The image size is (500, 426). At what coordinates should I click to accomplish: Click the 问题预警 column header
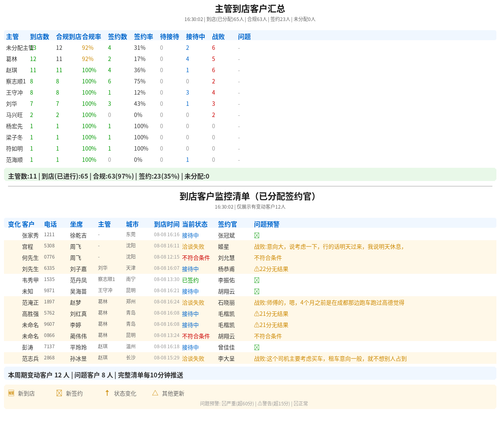[x=267, y=224]
